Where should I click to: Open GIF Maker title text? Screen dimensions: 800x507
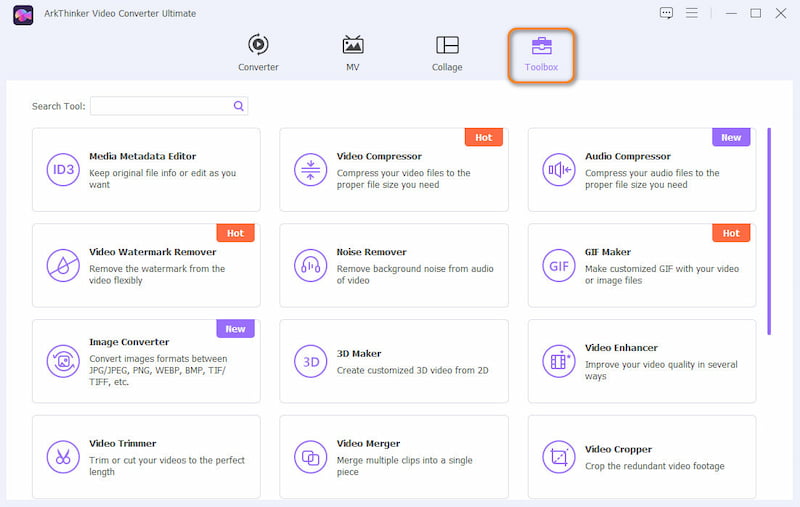[x=608, y=252]
